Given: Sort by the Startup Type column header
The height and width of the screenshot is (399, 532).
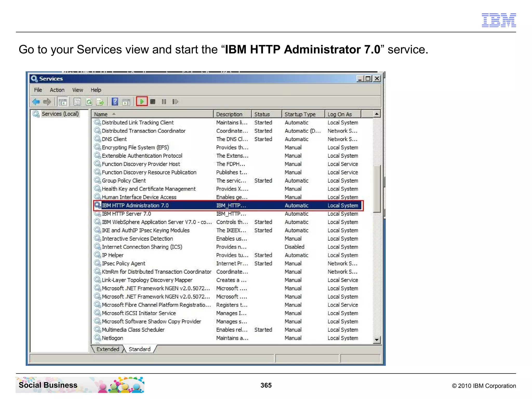Looking at the screenshot, I should [x=303, y=114].
